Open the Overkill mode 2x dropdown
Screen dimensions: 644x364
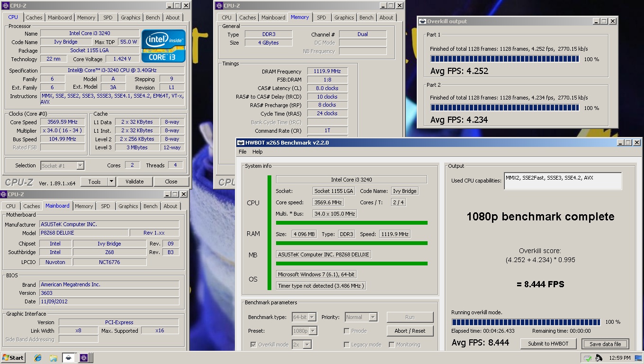click(x=307, y=345)
